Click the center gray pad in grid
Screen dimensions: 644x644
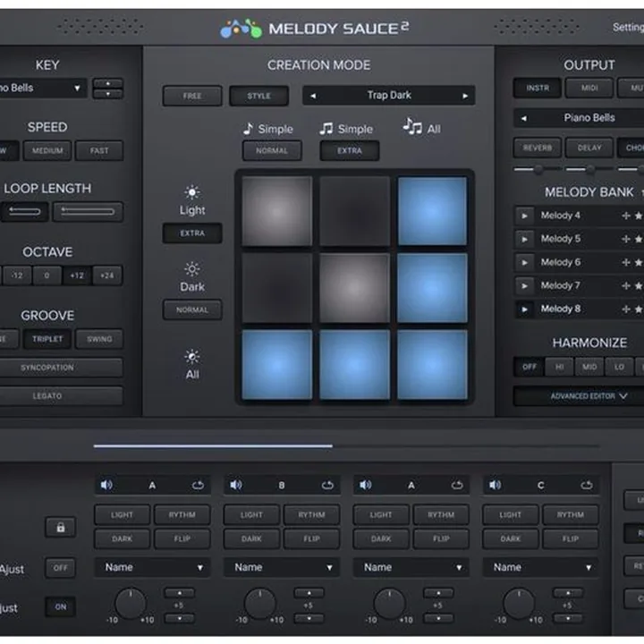coord(354,288)
